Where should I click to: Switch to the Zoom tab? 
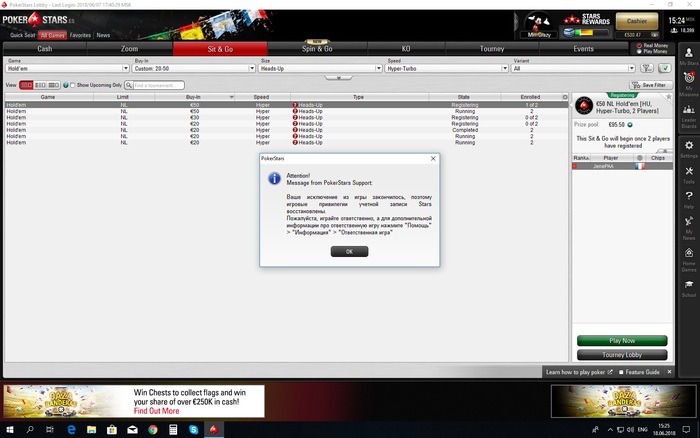pos(129,49)
